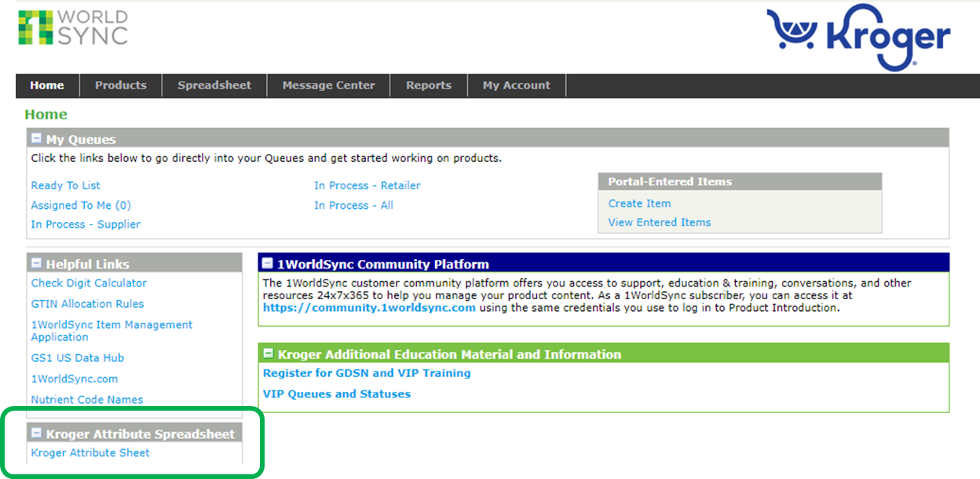
Task: Open the Message Center tab
Action: pos(328,85)
